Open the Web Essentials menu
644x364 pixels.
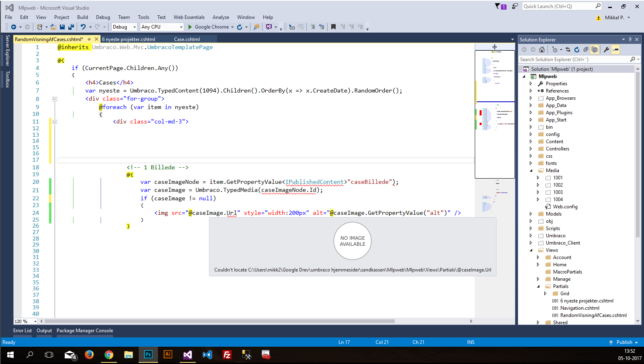tap(189, 17)
